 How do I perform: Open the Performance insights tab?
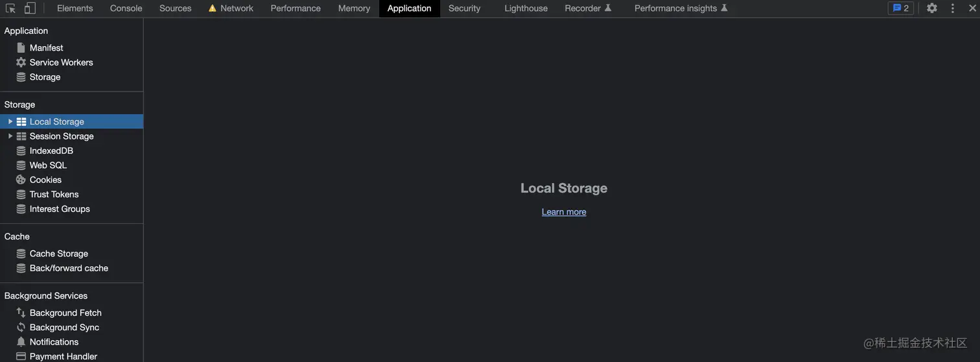point(681,8)
